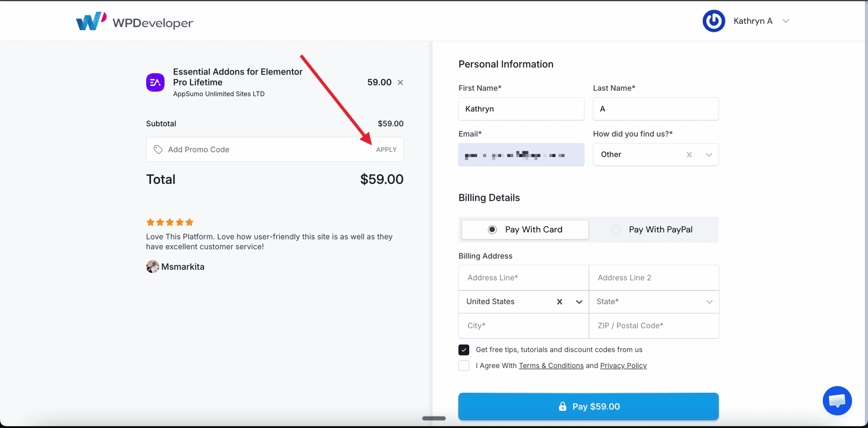Click the Msmarkita reviewer avatar
Image resolution: width=868 pixels, height=428 pixels.
pyautogui.click(x=153, y=267)
